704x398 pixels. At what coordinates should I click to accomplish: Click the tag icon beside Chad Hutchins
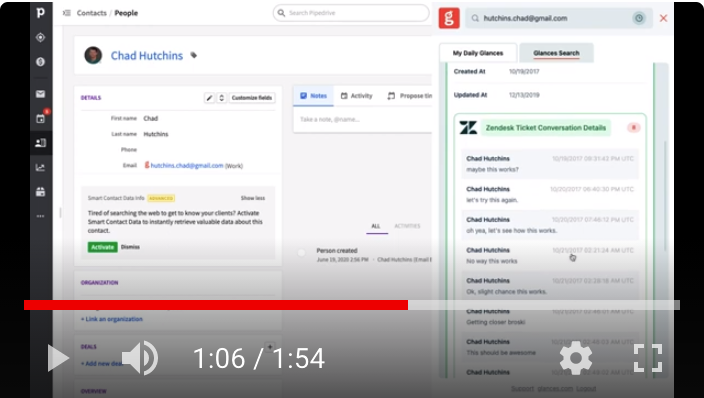(194, 55)
